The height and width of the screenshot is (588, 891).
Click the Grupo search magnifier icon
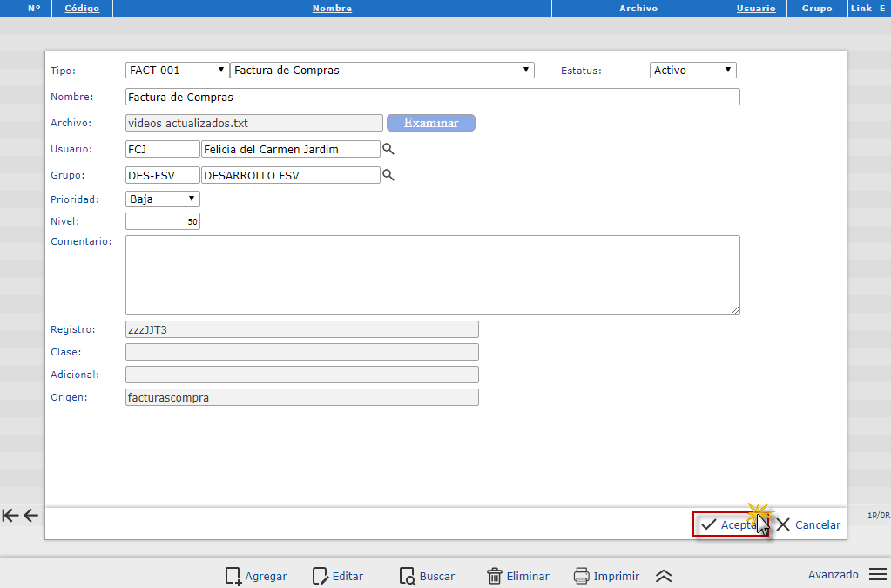coord(388,175)
